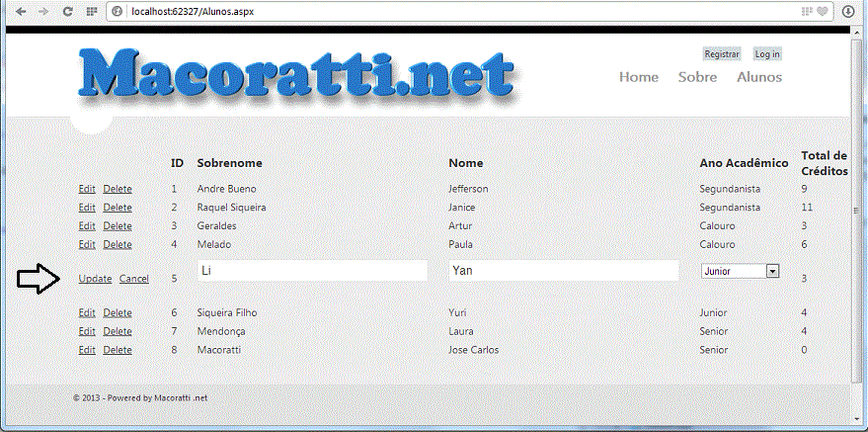Delete the Raquel Siqueira row
Image resolution: width=868 pixels, height=432 pixels.
tap(118, 208)
